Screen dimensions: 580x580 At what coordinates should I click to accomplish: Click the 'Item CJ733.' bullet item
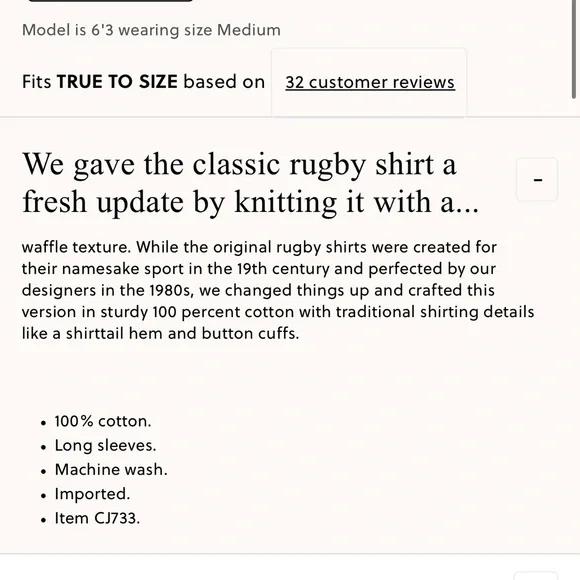pos(97,518)
